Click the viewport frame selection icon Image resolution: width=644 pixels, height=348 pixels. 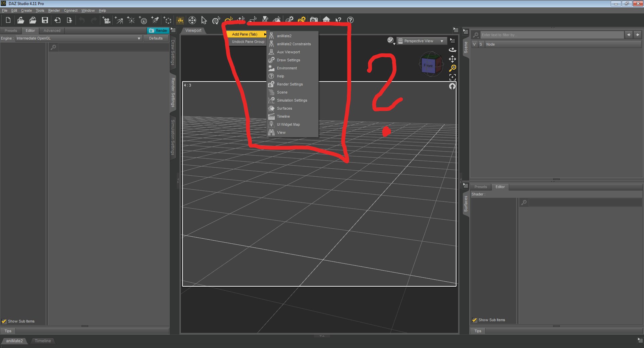coord(452,77)
